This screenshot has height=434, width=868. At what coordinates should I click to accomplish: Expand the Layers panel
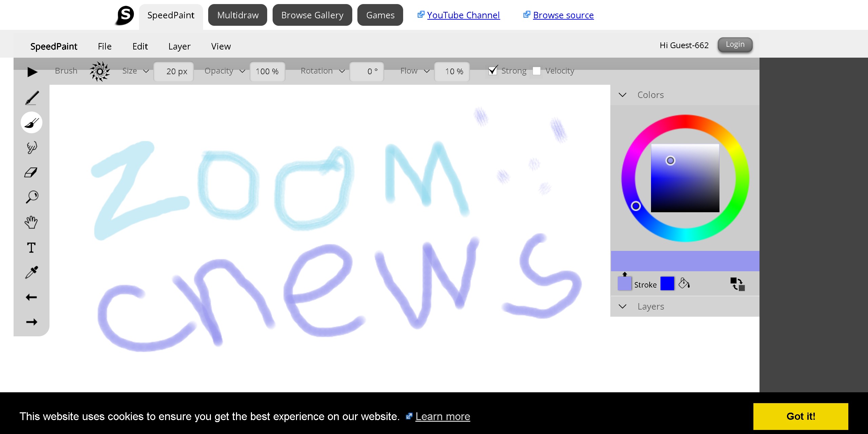point(623,307)
